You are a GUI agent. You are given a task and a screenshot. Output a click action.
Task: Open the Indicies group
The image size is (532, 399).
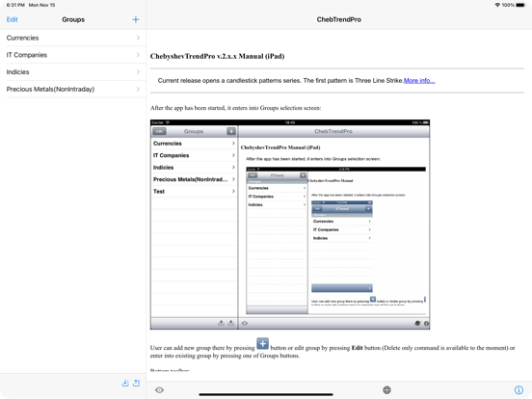(x=73, y=72)
